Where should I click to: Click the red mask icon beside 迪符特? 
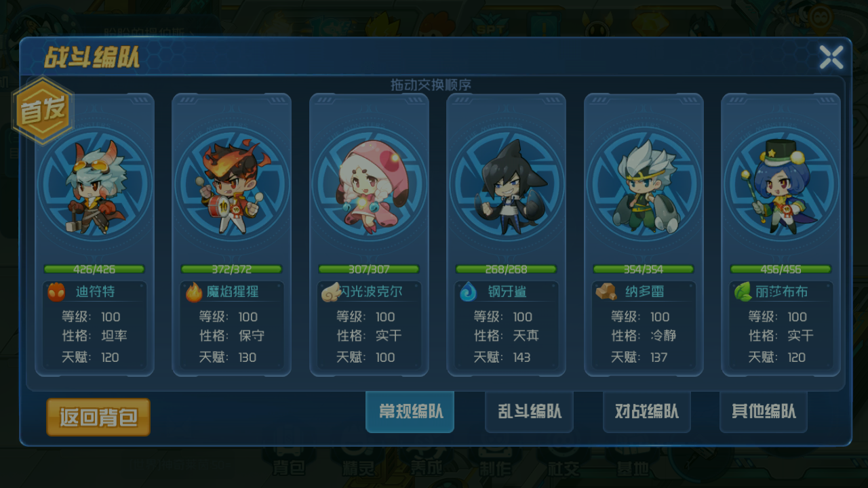pyautogui.click(x=56, y=292)
